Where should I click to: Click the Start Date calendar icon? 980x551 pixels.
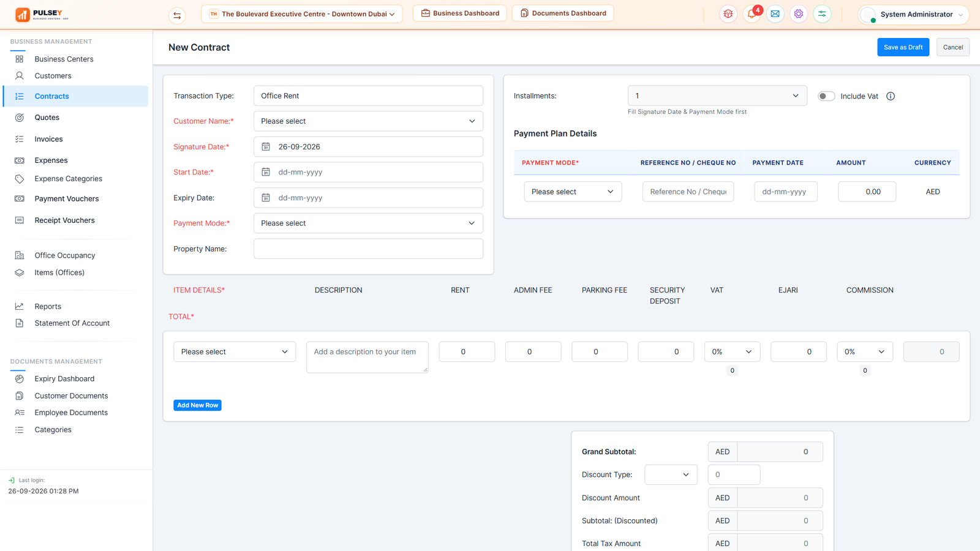(266, 172)
